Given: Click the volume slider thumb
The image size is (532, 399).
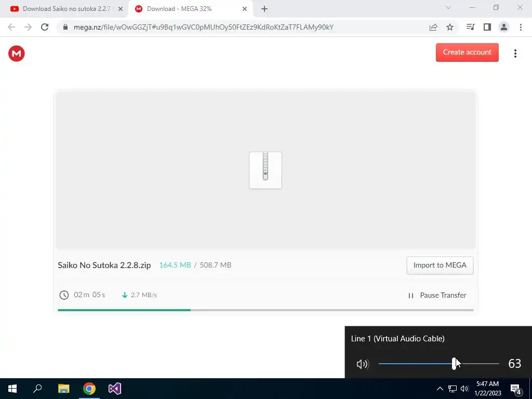Looking at the screenshot, I should (454, 364).
